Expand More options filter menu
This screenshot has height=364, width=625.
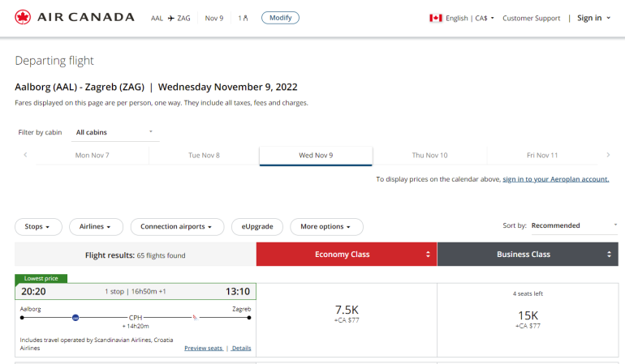[326, 227]
